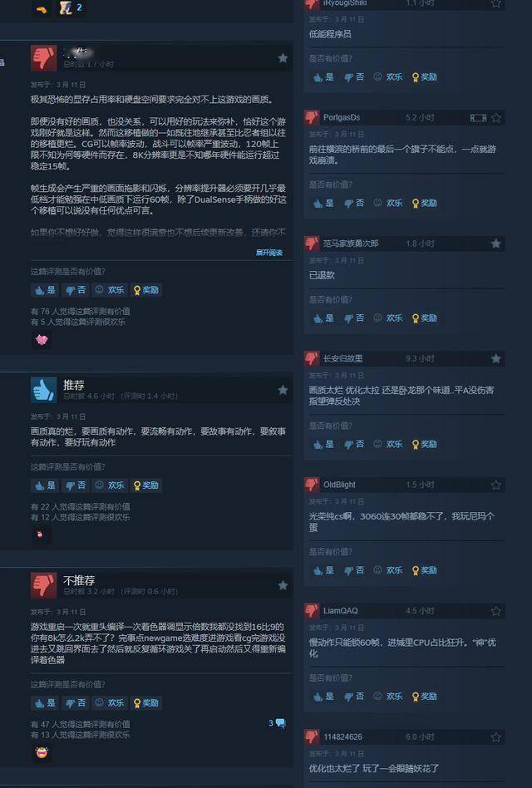
Task: Click the award icon below the 推荐 review
Action: [40, 534]
